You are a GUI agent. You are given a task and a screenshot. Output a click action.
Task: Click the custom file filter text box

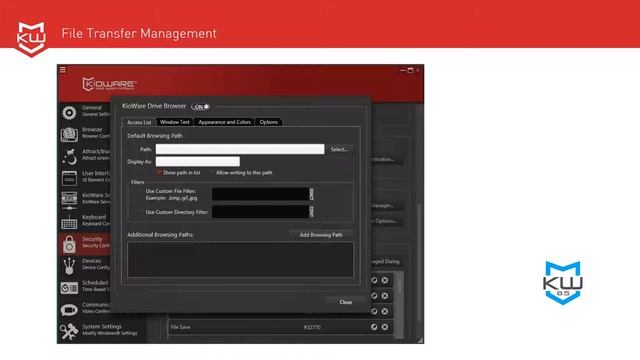(260, 194)
